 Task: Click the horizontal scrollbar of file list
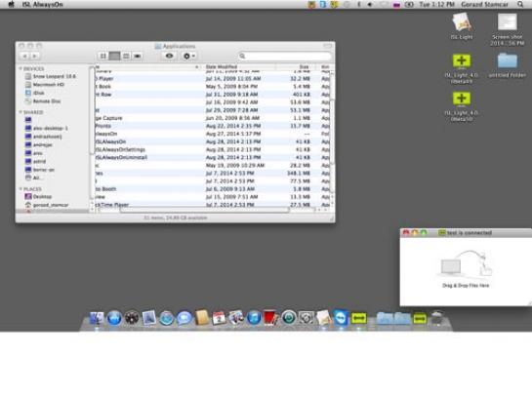[x=205, y=210]
